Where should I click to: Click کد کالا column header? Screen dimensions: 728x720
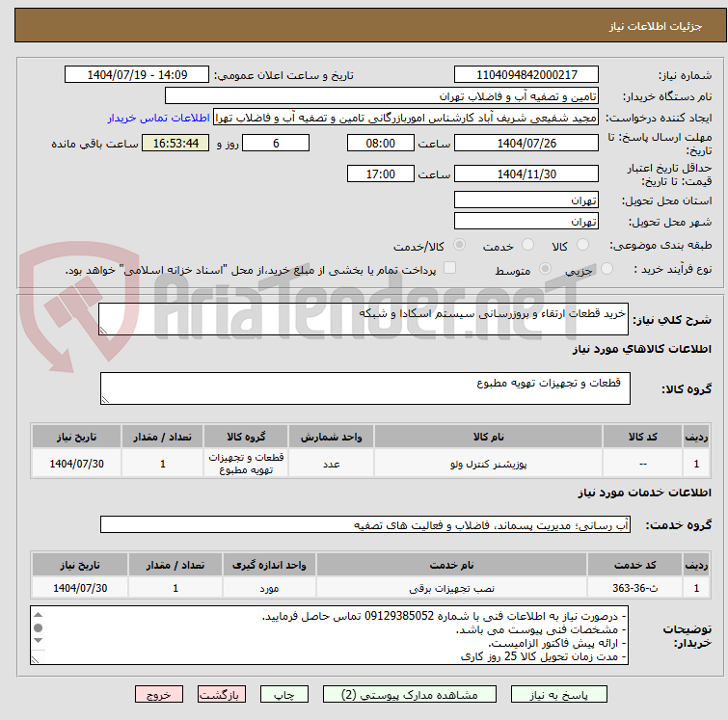[642, 437]
